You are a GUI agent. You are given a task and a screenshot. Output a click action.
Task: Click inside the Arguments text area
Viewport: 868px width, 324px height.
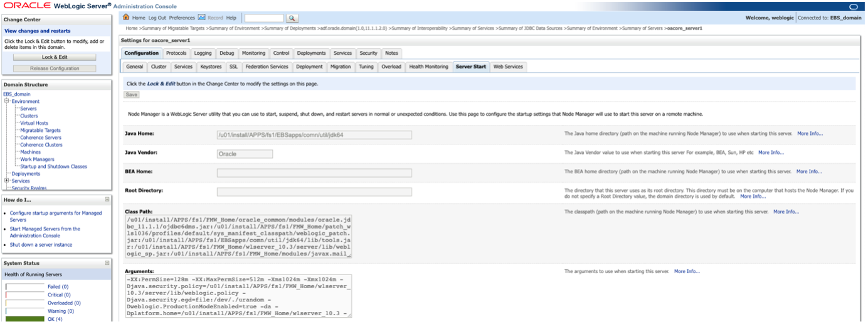click(238, 296)
